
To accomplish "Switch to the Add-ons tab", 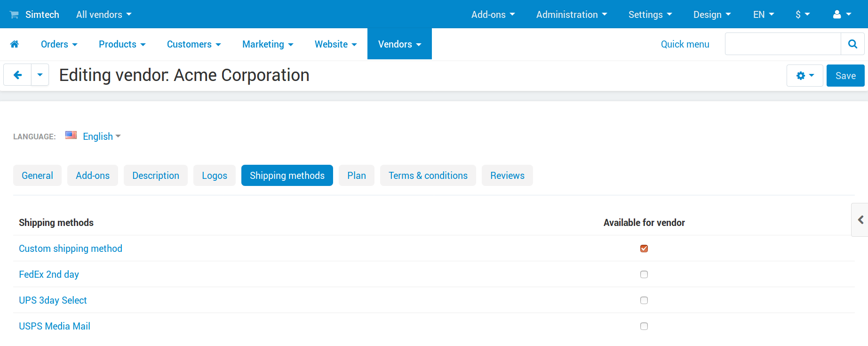I will pos(93,176).
